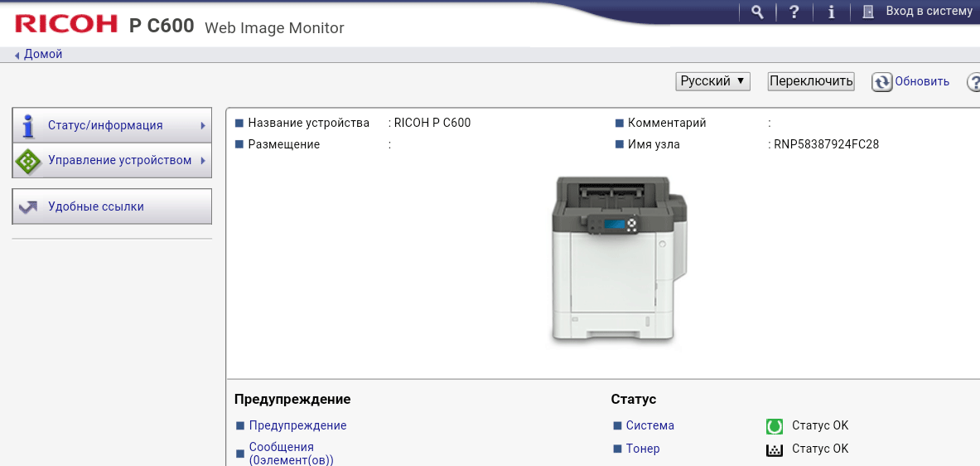The height and width of the screenshot is (466, 980).
Task: Click the RICOH logo
Action: (66, 24)
